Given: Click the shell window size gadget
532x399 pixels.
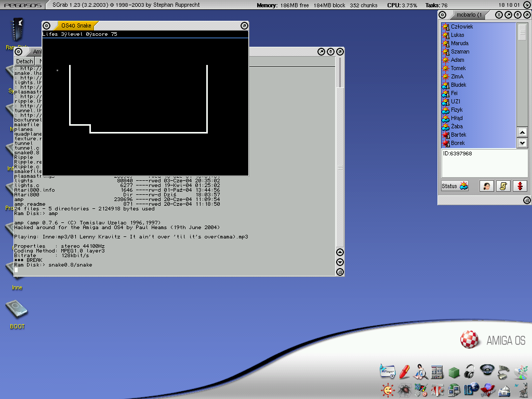Looking at the screenshot, I should pyautogui.click(x=340, y=272).
